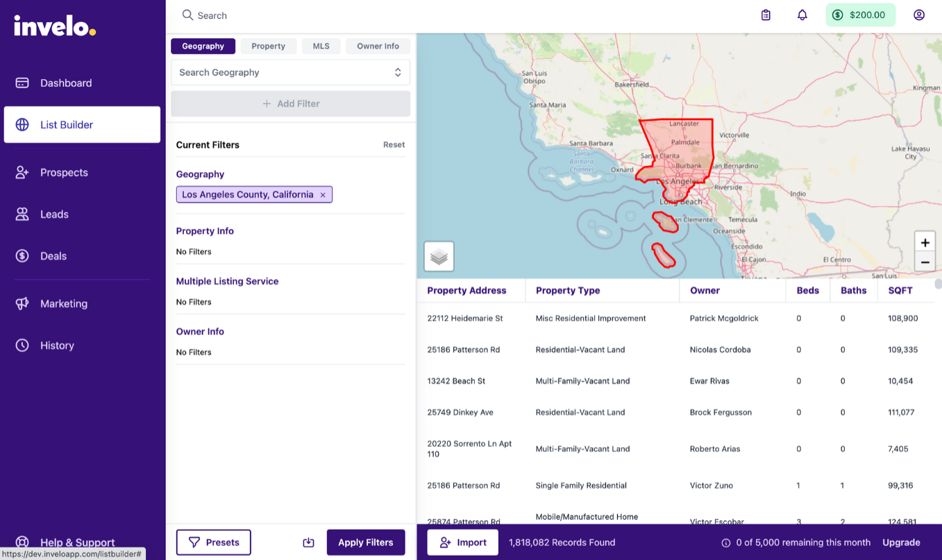The image size is (942, 560).
Task: Click the List Builder globe icon
Action: pyautogui.click(x=22, y=125)
